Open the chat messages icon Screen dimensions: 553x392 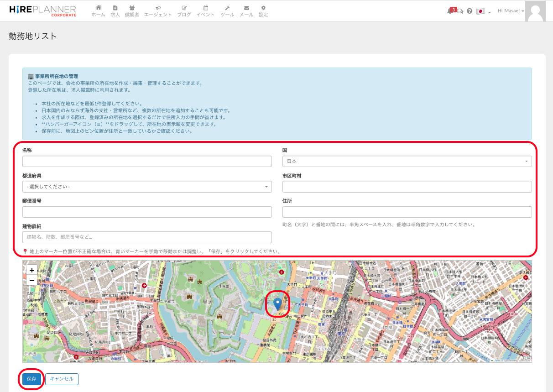[x=460, y=11]
